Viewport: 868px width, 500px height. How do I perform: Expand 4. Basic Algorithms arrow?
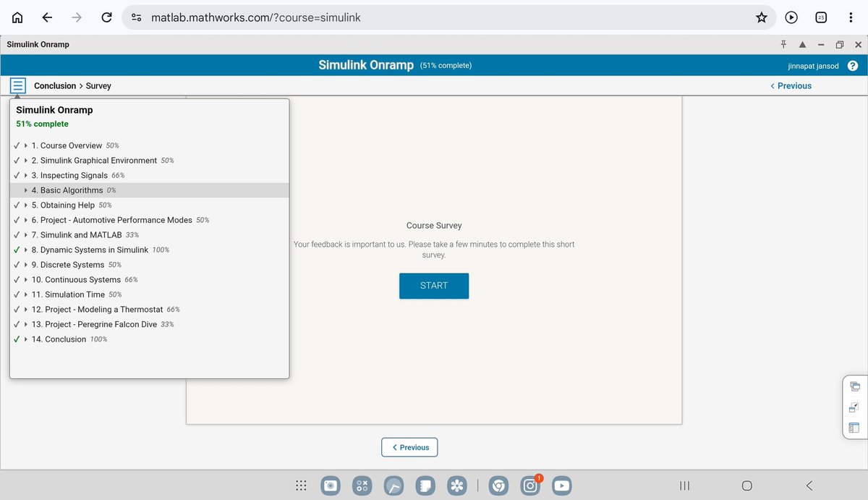26,190
